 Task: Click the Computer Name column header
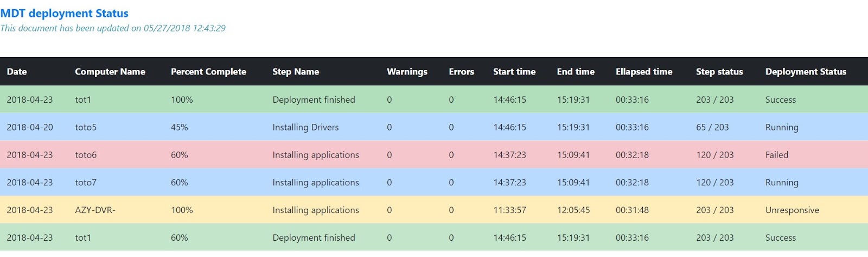tap(110, 72)
